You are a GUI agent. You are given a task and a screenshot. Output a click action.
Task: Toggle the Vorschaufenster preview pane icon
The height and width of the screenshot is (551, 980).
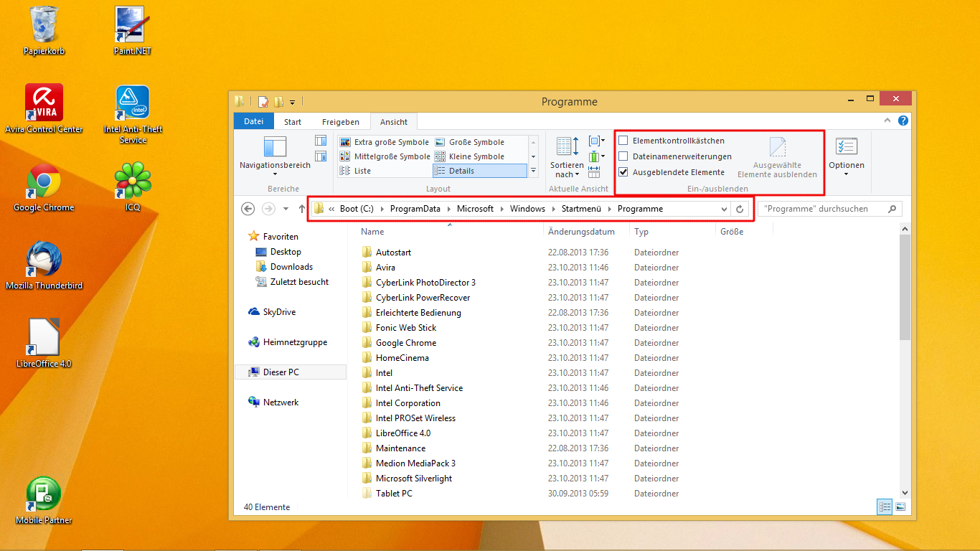pos(321,140)
